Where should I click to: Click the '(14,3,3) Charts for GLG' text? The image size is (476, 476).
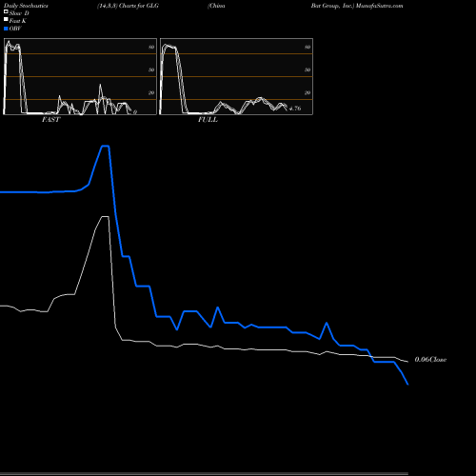pyautogui.click(x=128, y=6)
